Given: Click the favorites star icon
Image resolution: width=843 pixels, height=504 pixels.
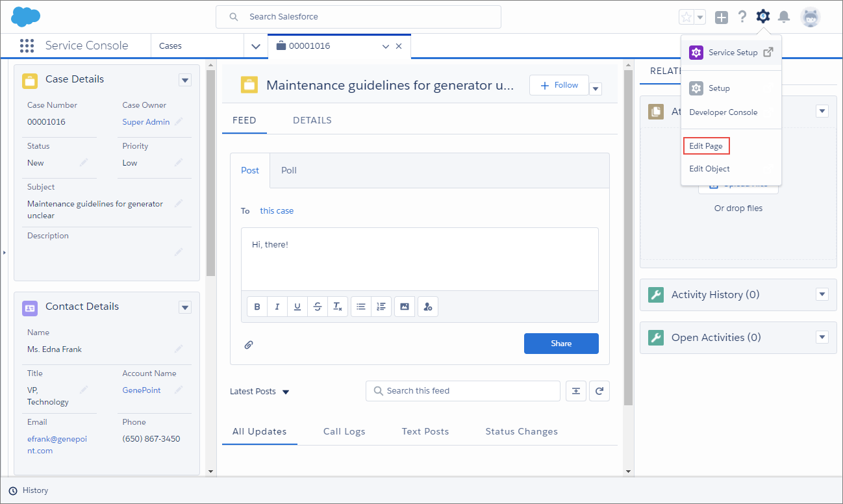Looking at the screenshot, I should [x=686, y=18].
